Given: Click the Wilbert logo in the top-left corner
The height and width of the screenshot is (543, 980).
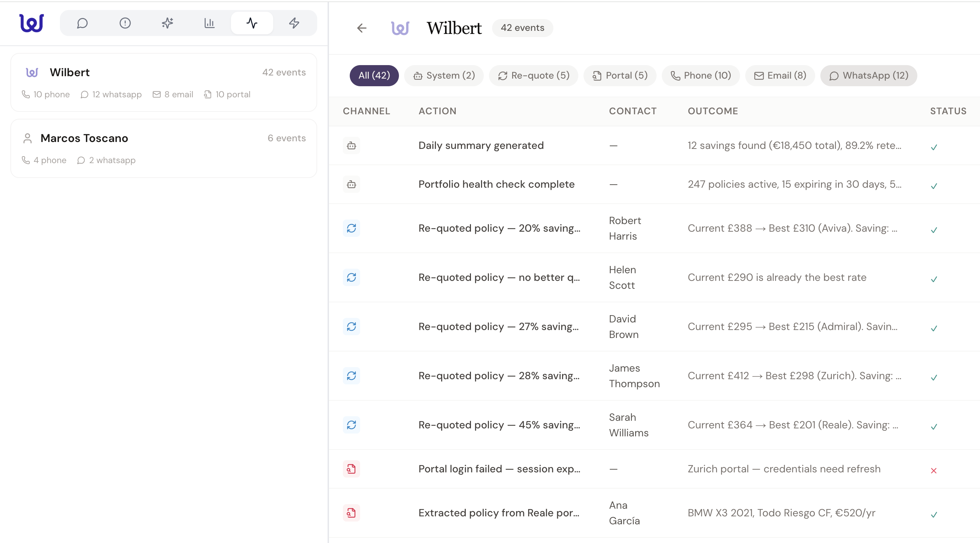Looking at the screenshot, I should point(32,23).
